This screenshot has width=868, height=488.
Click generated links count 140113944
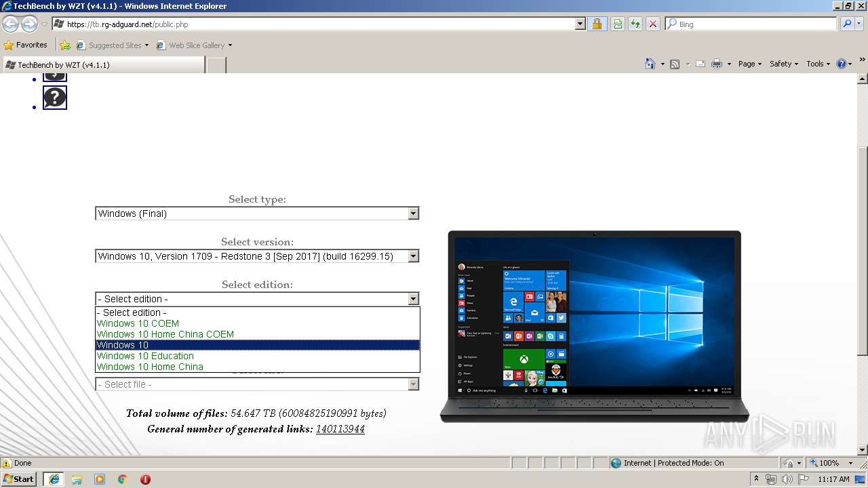(x=340, y=429)
